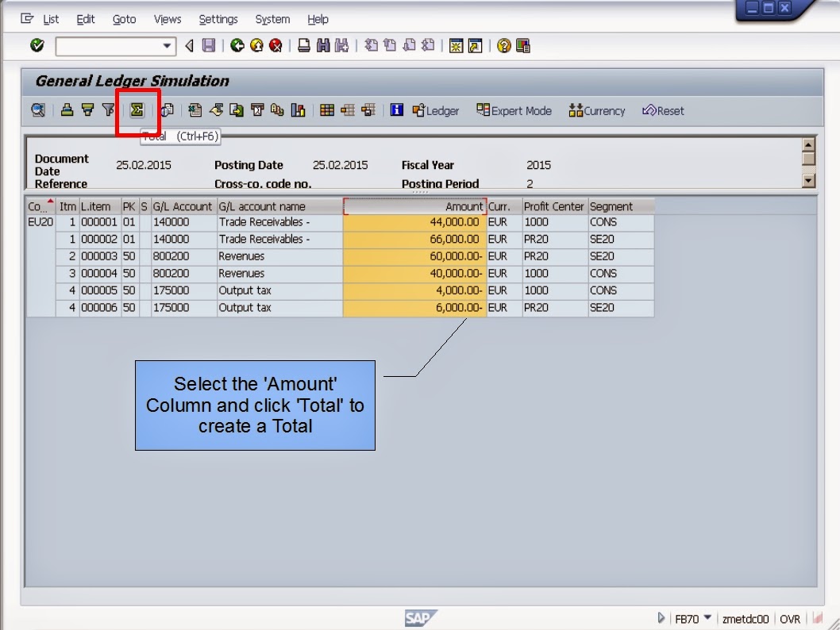Select the Sort Ascending icon
The height and width of the screenshot is (630, 840).
[x=66, y=110]
